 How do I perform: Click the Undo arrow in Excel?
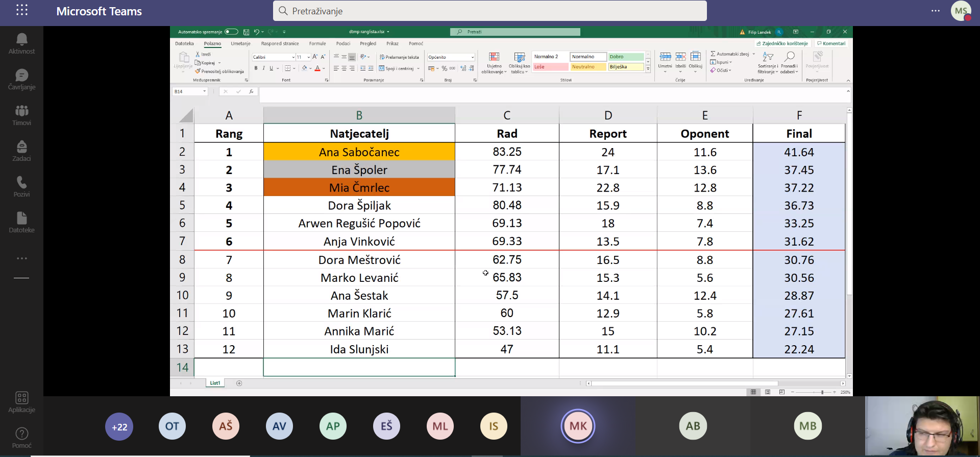[256, 32]
